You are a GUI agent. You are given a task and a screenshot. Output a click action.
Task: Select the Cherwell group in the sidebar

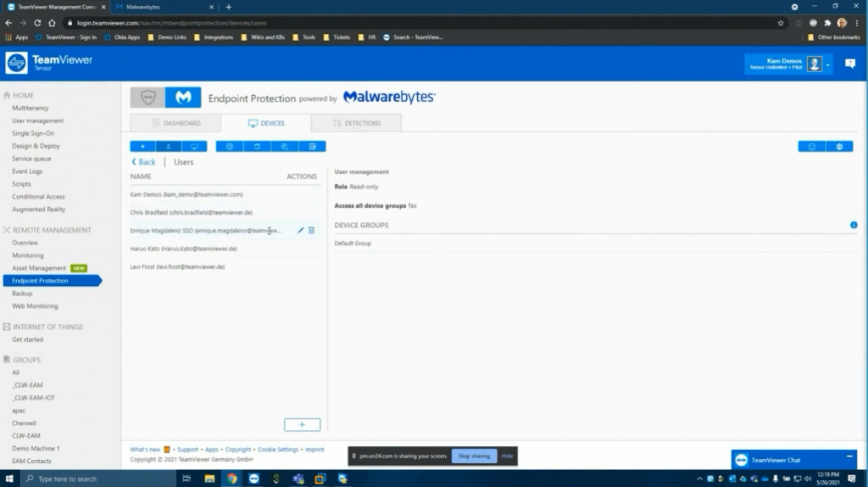(24, 423)
